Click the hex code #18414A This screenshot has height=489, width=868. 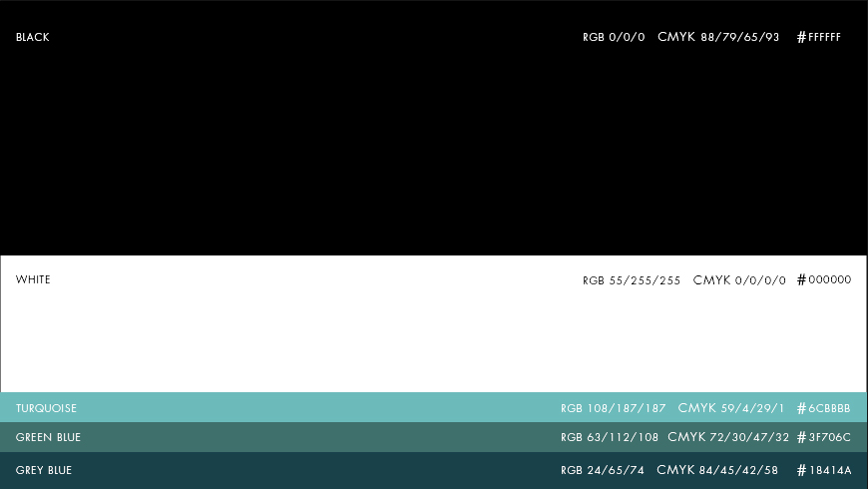[x=824, y=470]
